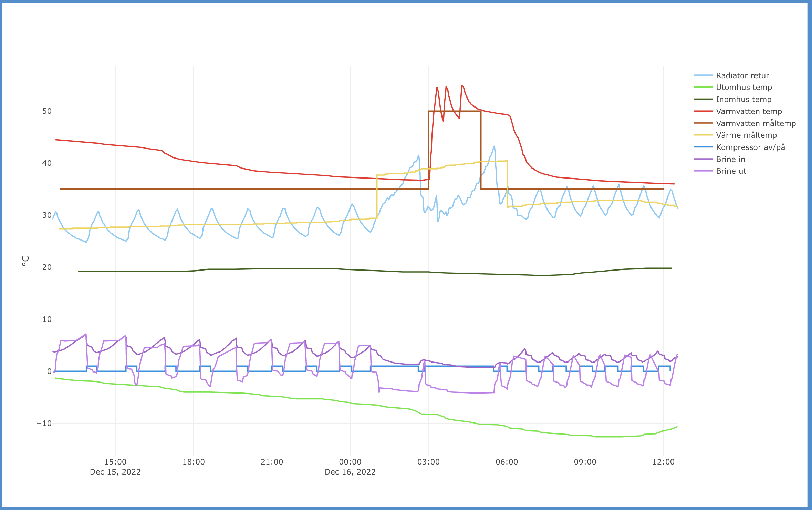812x510 pixels.
Task: Hide Varmvatten måltemp trace via legend
Action: pyautogui.click(x=756, y=123)
